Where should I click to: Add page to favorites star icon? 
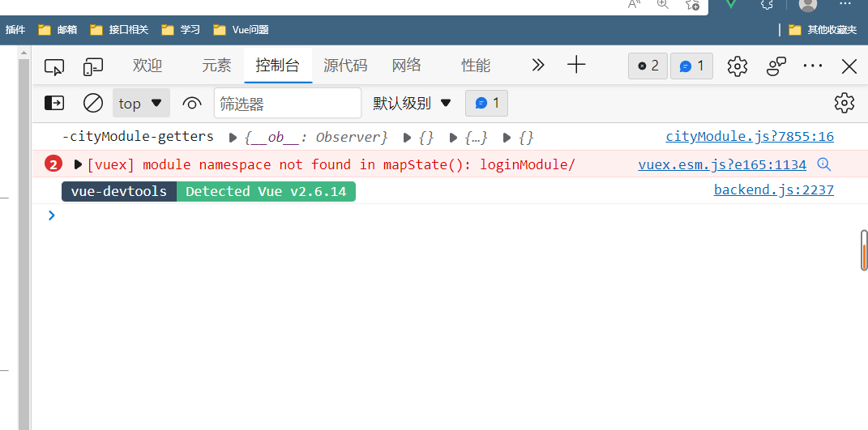(x=692, y=4)
